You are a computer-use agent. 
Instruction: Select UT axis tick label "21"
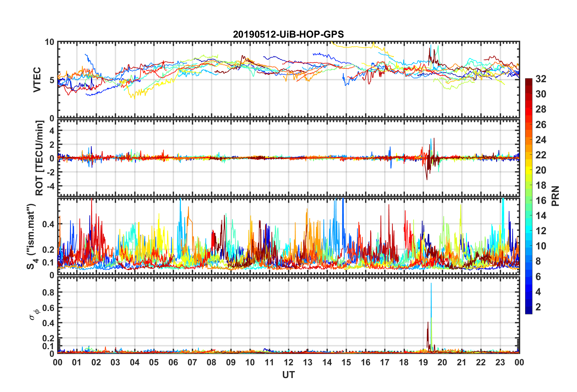click(461, 362)
